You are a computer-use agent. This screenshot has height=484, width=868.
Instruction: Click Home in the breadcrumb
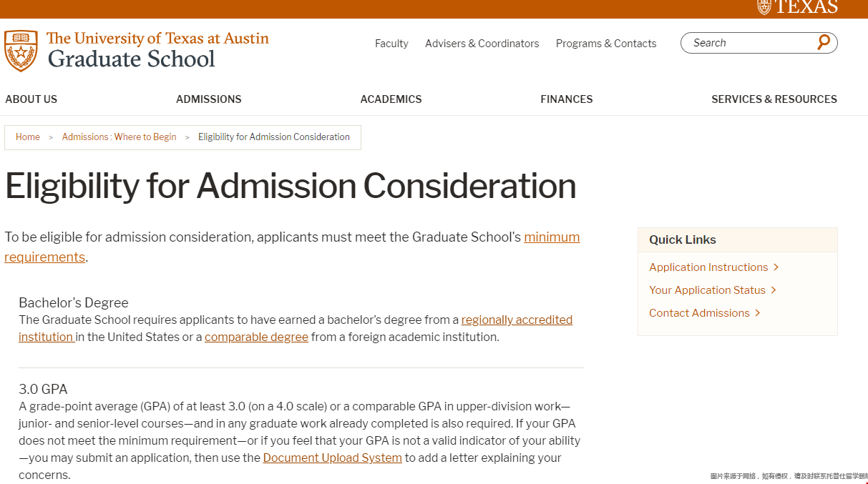click(28, 137)
